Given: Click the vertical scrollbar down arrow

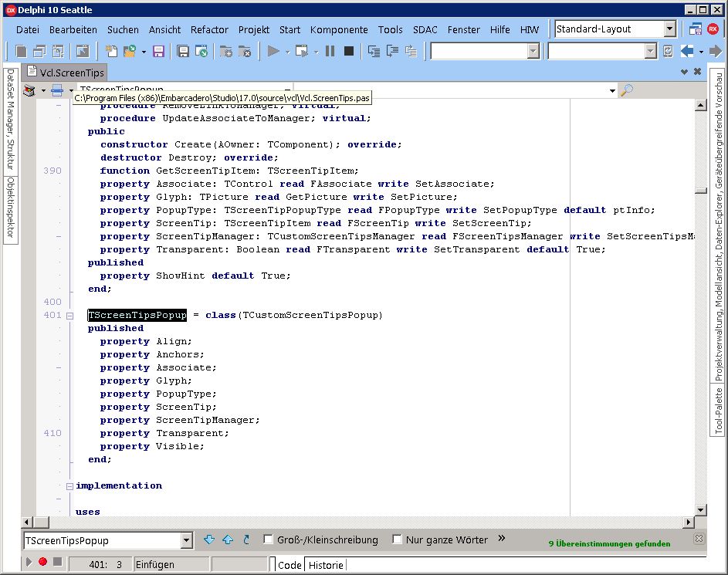Looking at the screenshot, I should coord(701,510).
